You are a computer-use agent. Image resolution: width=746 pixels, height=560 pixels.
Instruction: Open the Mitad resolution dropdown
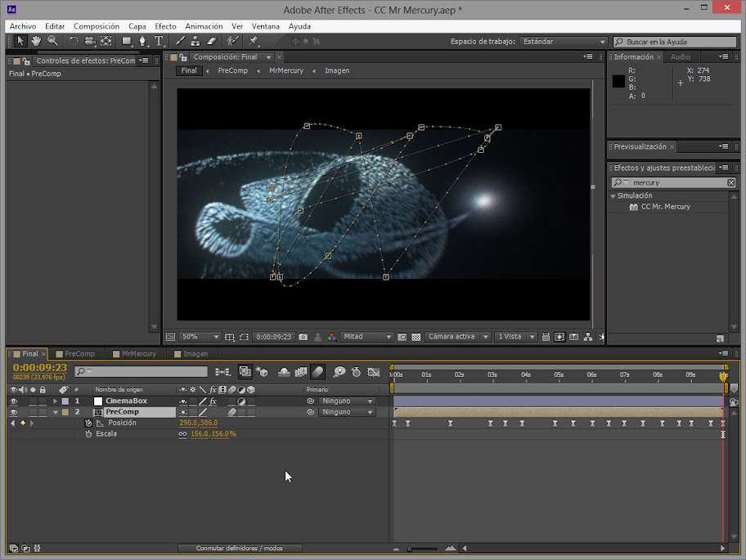point(366,337)
